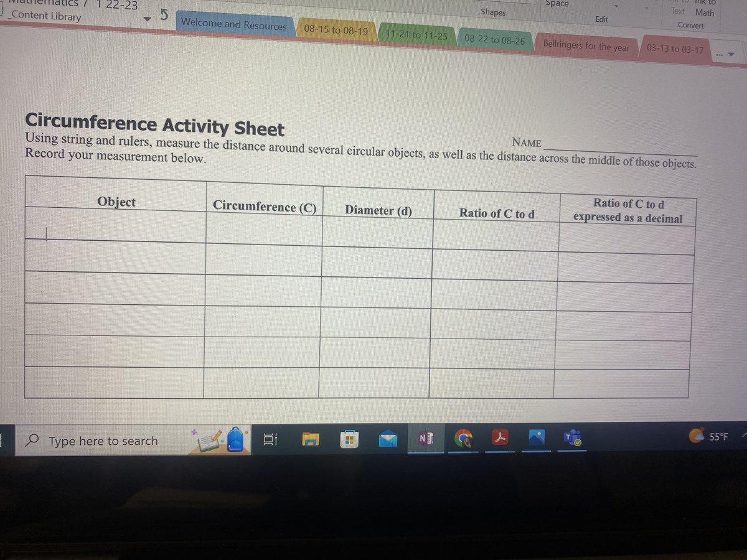
Task: Click the undo arrow beside the notebook name
Action: 164,16
